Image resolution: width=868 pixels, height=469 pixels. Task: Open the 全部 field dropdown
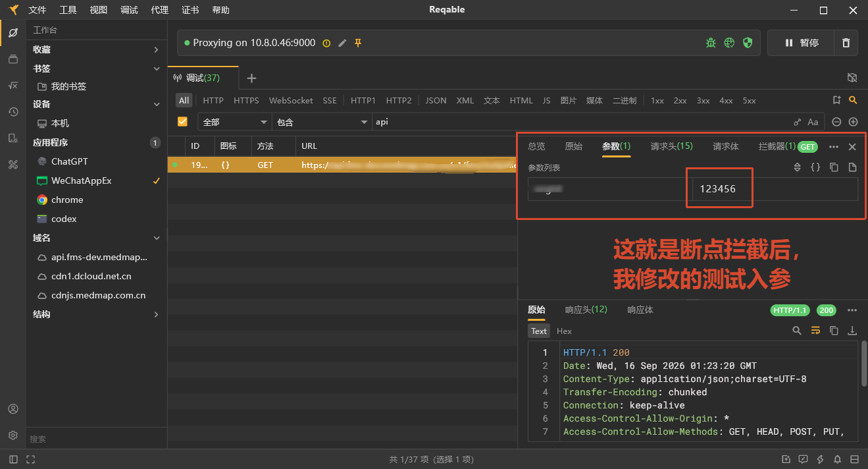234,122
